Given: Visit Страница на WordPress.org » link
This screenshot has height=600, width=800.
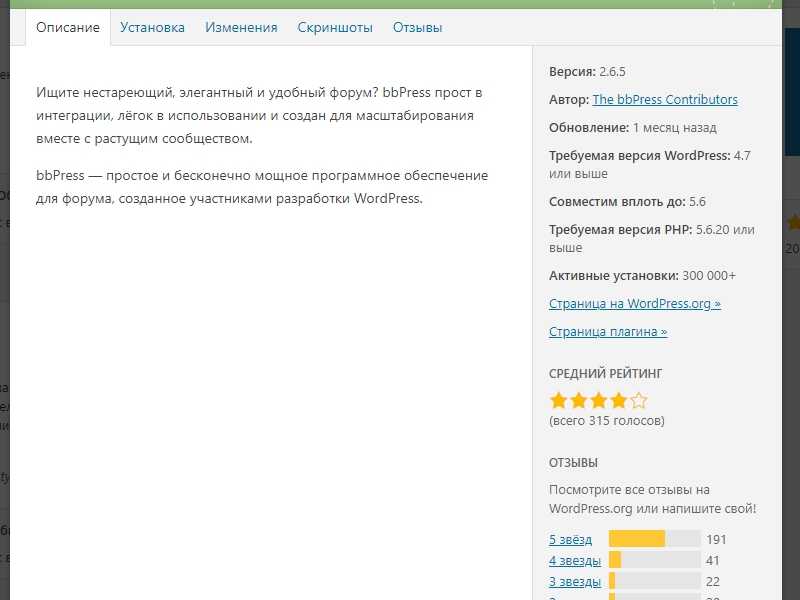Looking at the screenshot, I should (x=635, y=304).
